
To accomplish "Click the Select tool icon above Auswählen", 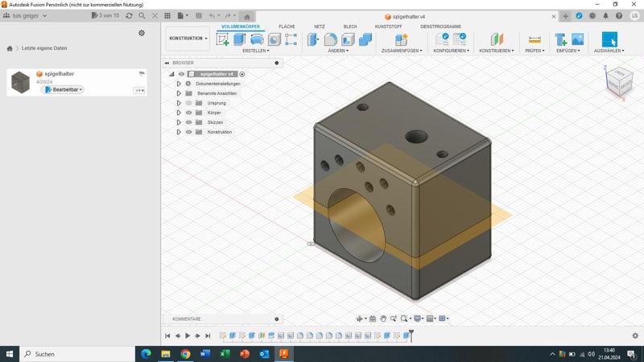I will [609, 39].
